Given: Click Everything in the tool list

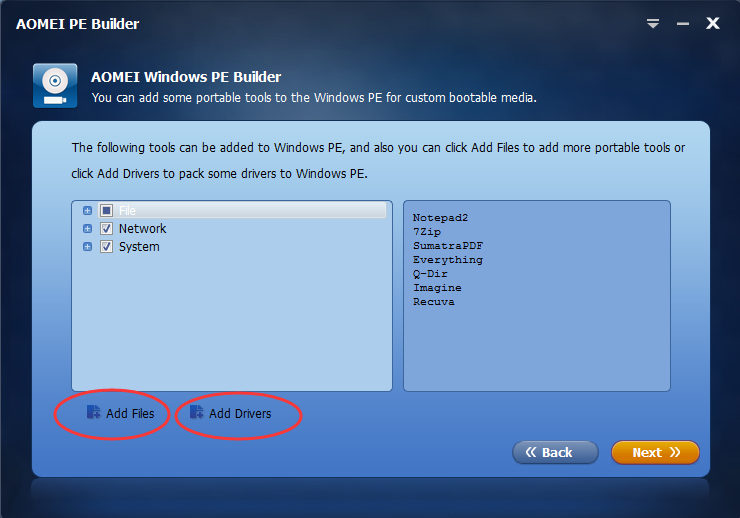Looking at the screenshot, I should tap(448, 260).
